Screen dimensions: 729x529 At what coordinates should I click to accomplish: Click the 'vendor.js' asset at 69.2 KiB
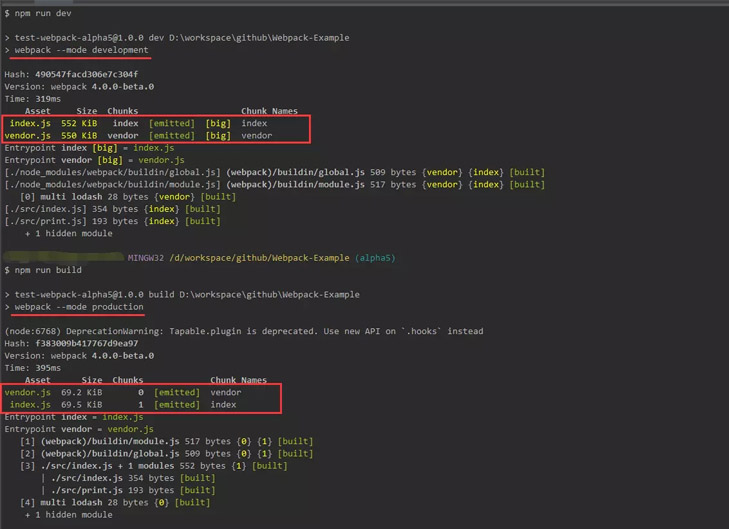pos(27,392)
